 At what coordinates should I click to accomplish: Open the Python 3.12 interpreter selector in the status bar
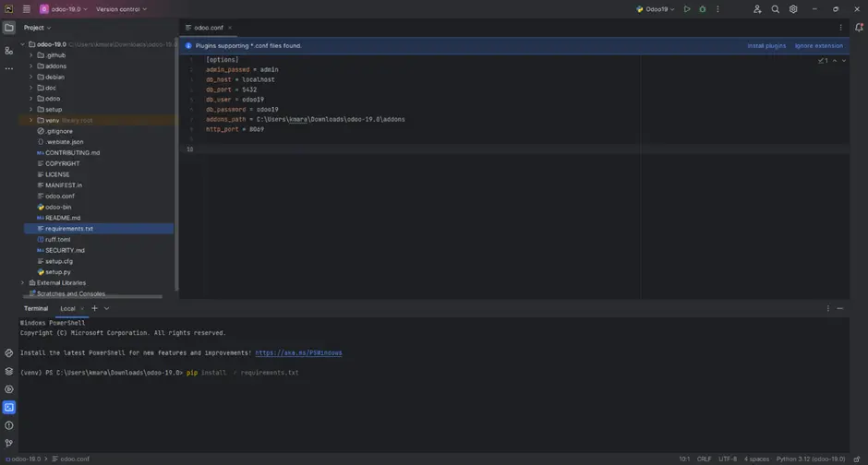point(811,459)
